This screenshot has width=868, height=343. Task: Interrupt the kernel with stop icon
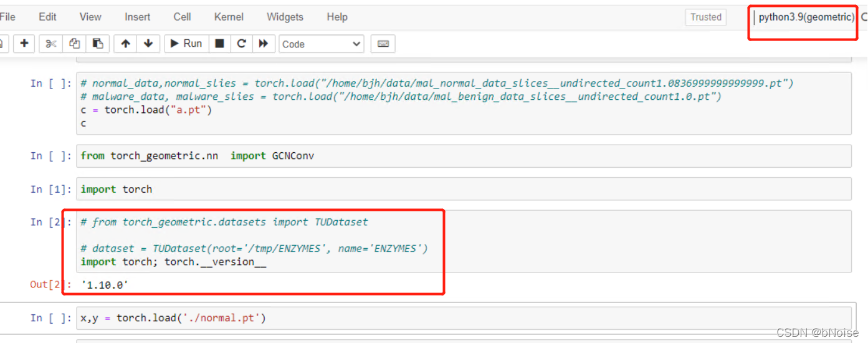click(219, 44)
